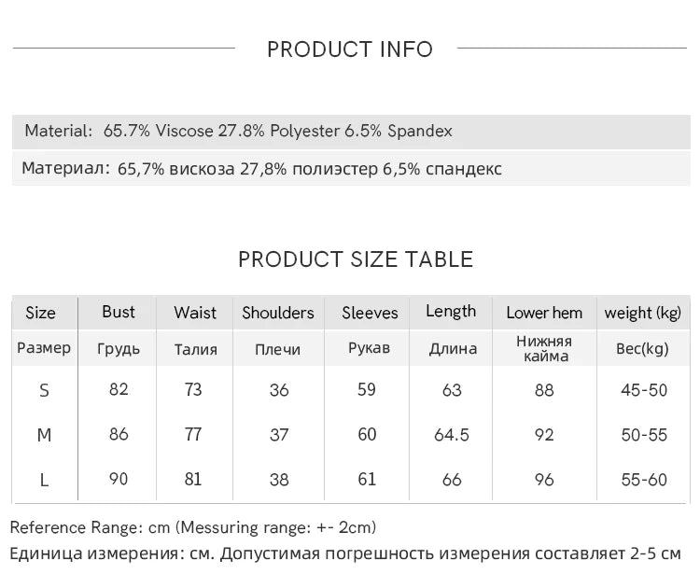The width and height of the screenshot is (700, 588).
Task: Click the S size row label
Action: pos(44,390)
